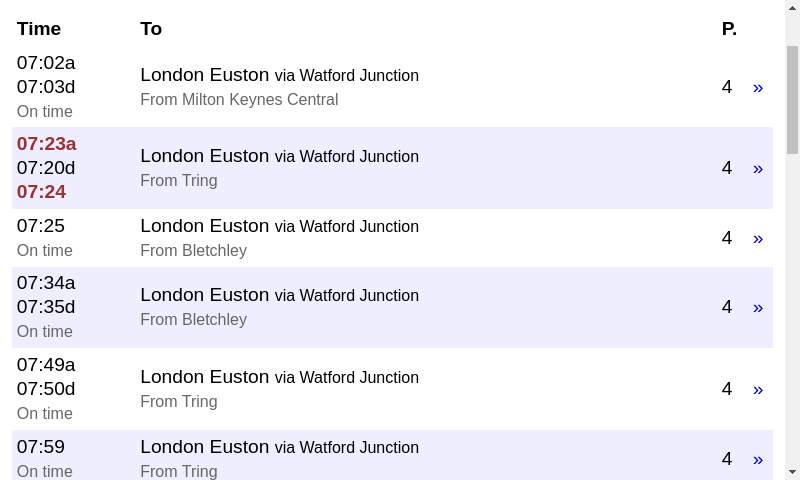Screen dimensions: 800x480
Task: Select the 07:49a train from Tring
Action: (x=392, y=389)
